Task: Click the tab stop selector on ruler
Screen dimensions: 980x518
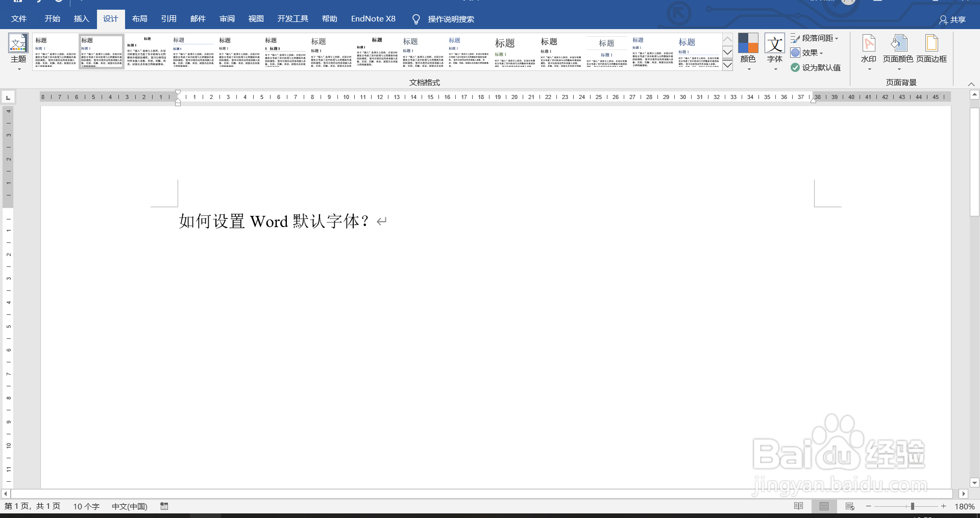Action: 8,97
